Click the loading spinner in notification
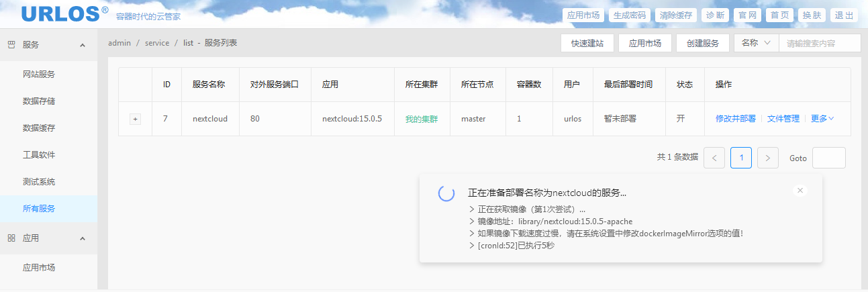Screen dimensions: 868x292 click(446, 193)
